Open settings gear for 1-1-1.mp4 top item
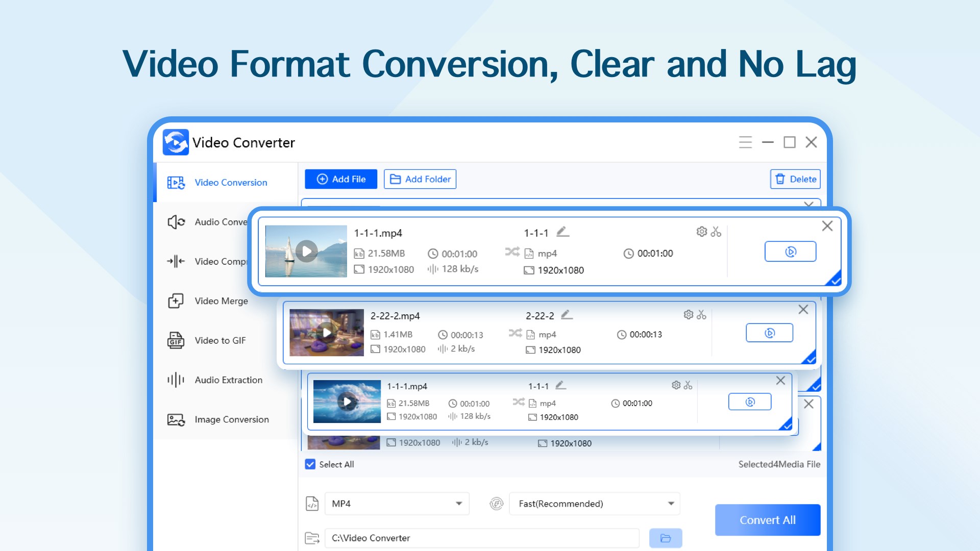 coord(701,232)
